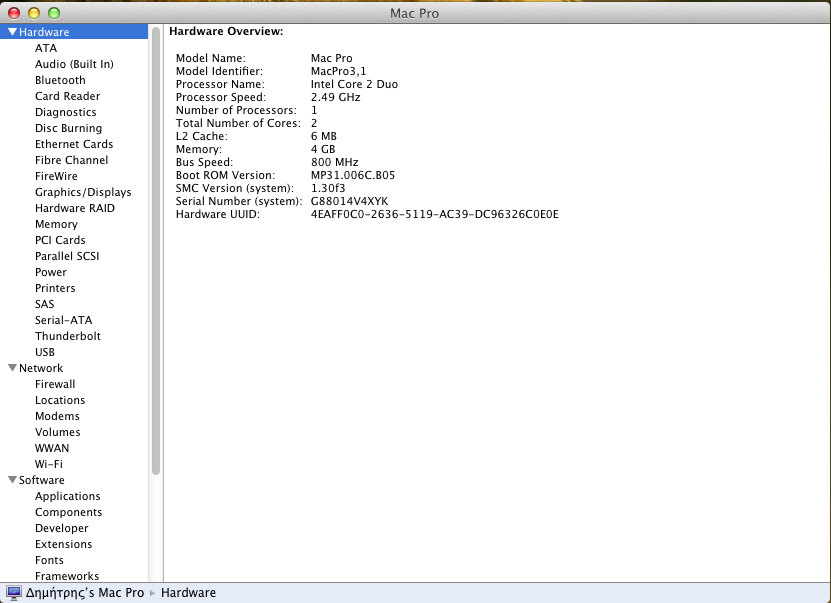The width and height of the screenshot is (831, 603).
Task: Click the Memory value 4 GB
Action: (x=323, y=149)
